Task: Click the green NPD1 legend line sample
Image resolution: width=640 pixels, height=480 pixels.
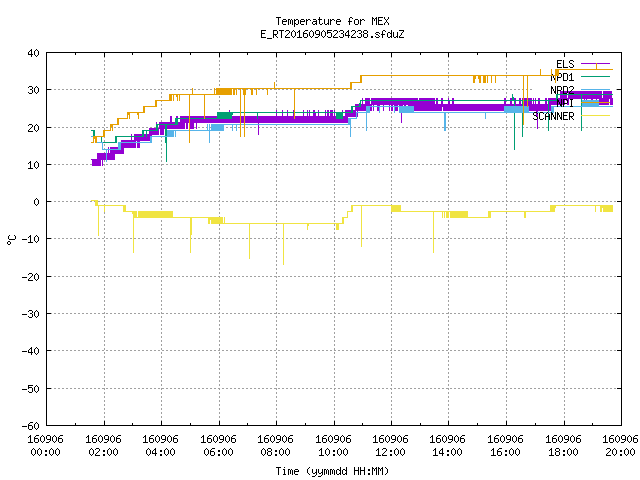Action: [x=596, y=76]
